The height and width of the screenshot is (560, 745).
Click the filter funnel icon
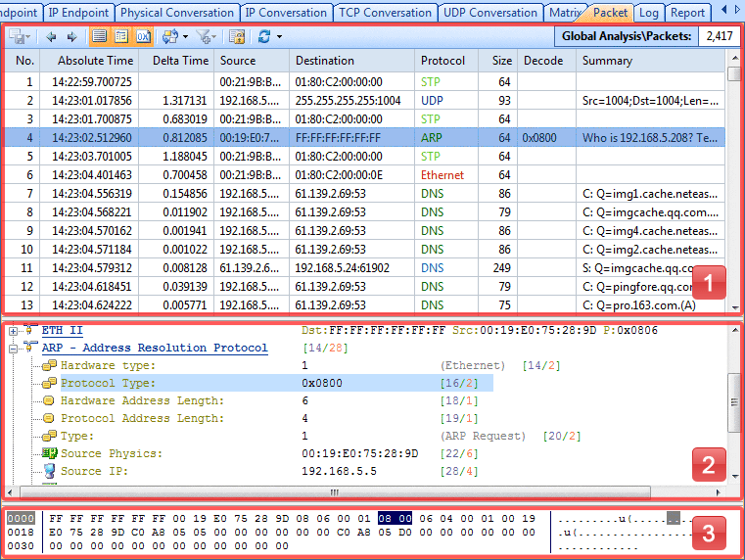pyautogui.click(x=204, y=36)
